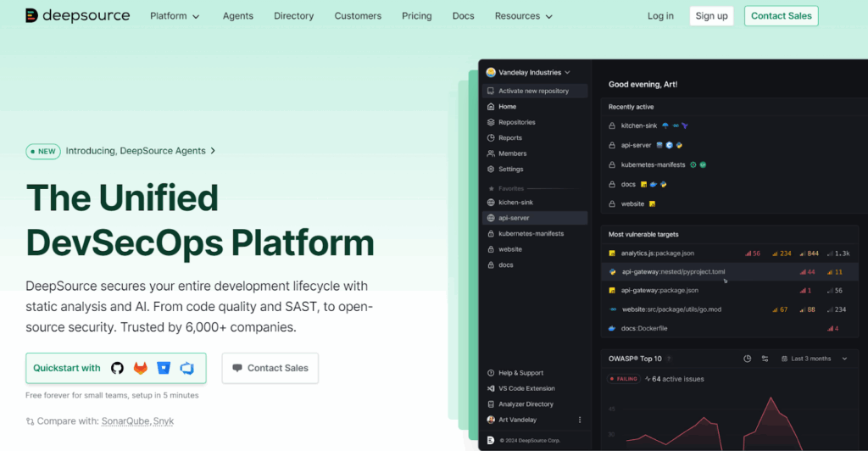Click the analytics.js:package.json target row
The height and width of the screenshot is (451, 868).
click(730, 253)
